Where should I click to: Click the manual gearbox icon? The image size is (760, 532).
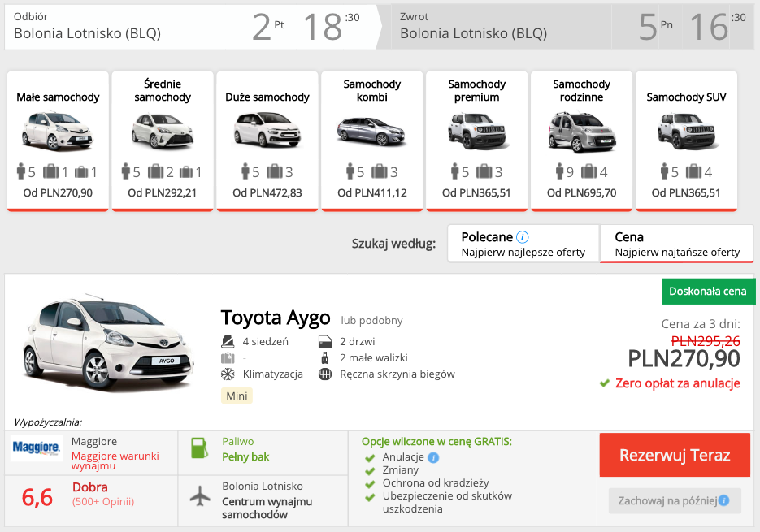click(325, 374)
